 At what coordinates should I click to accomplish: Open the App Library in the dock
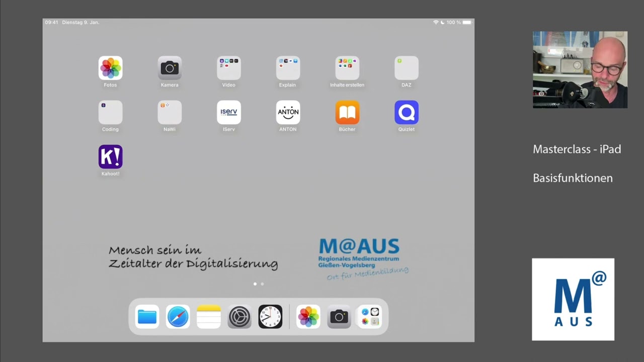(369, 317)
